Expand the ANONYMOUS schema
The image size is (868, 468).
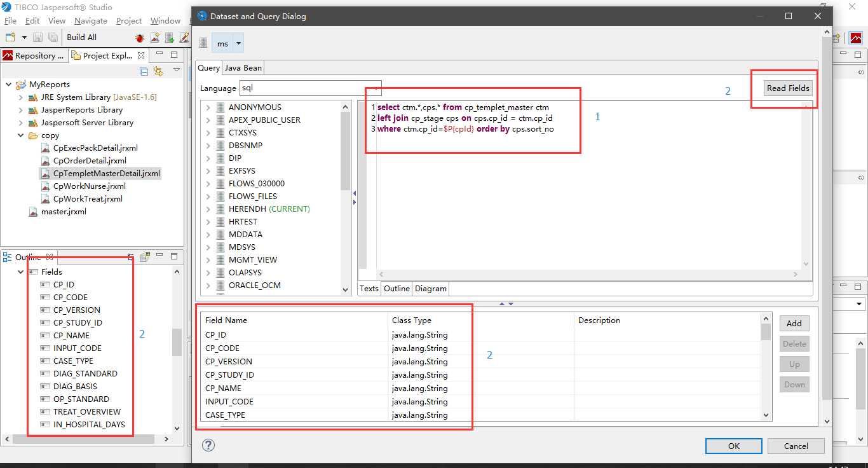pyautogui.click(x=208, y=107)
